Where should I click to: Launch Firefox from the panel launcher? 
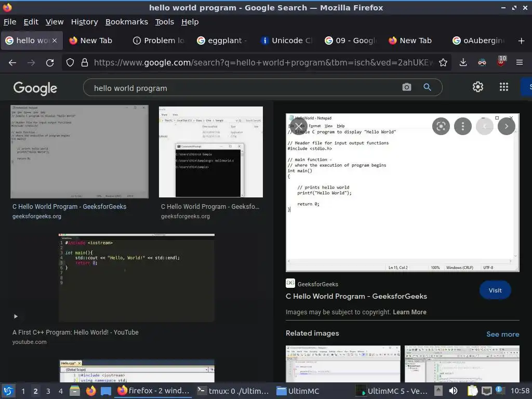click(x=91, y=391)
